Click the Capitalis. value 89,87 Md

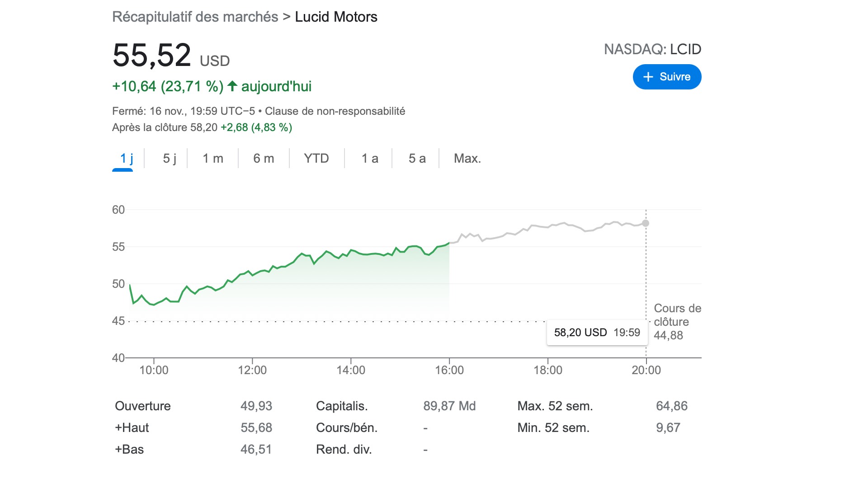pyautogui.click(x=449, y=406)
